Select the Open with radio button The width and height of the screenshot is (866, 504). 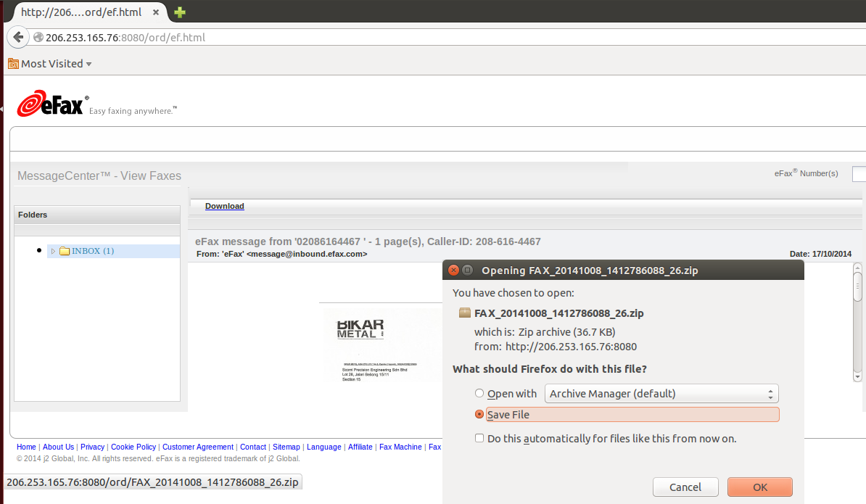tap(479, 394)
